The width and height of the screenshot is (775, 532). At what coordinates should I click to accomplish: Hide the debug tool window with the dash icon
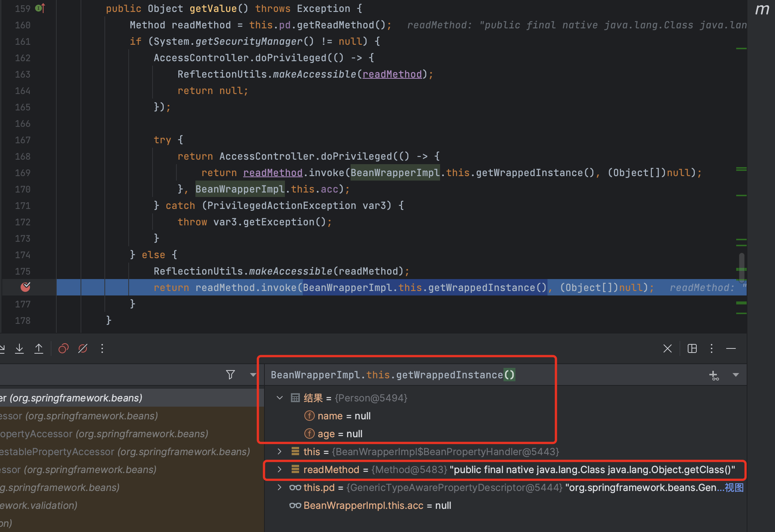coord(731,348)
